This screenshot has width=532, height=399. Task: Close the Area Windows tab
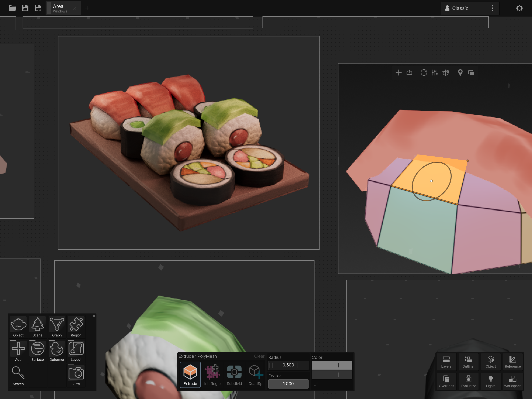75,8
